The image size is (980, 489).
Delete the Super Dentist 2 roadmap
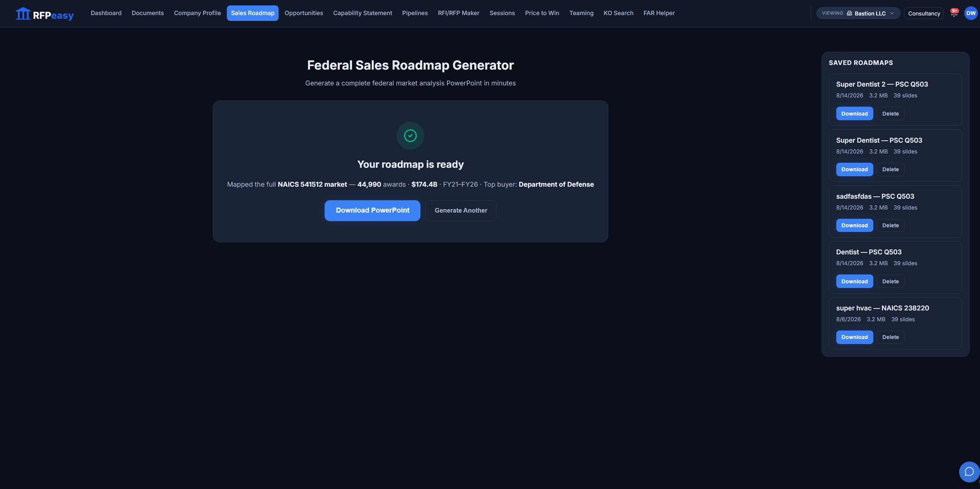pos(890,114)
